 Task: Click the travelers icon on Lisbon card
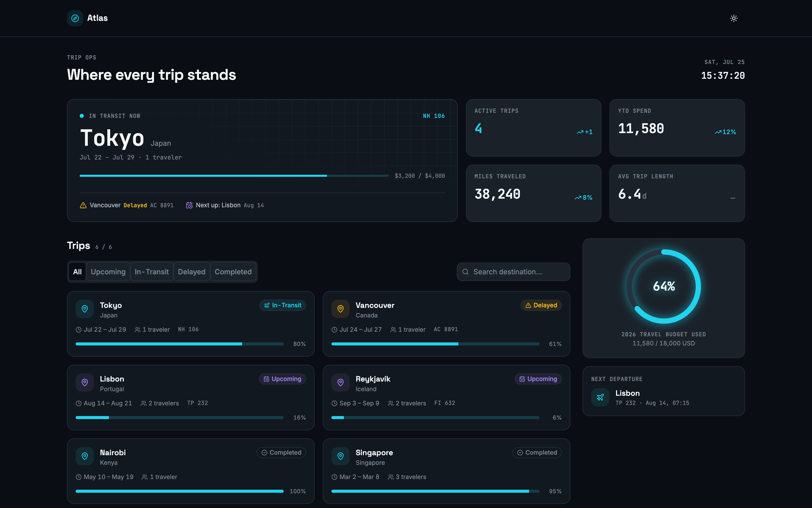coord(144,403)
